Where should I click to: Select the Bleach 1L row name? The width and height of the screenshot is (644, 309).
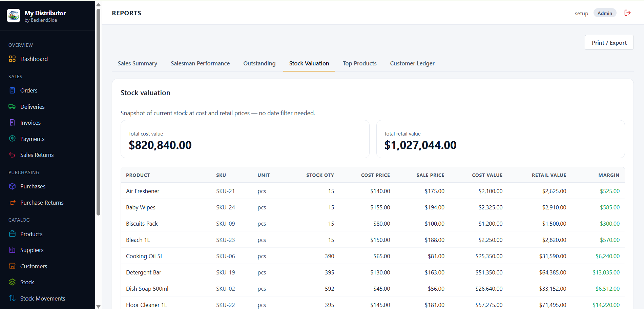[138, 240]
